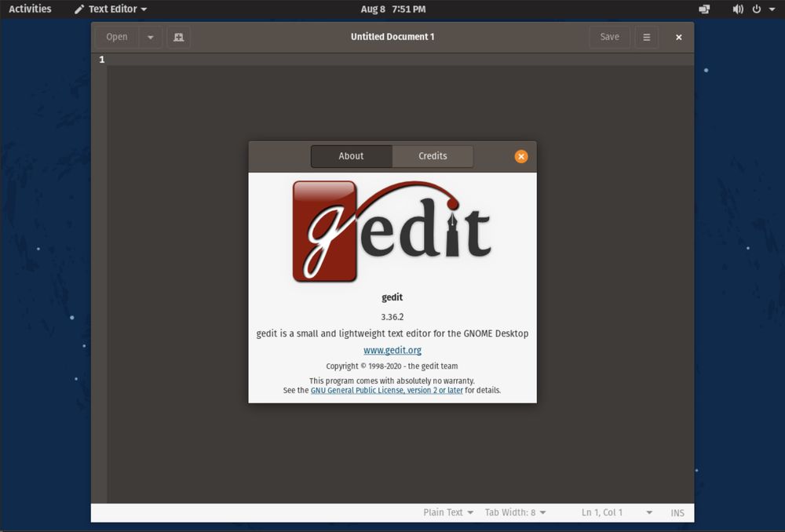This screenshot has width=785, height=532.
Task: Open Ln 1, Col 1 position dropdown
Action: coord(616,512)
